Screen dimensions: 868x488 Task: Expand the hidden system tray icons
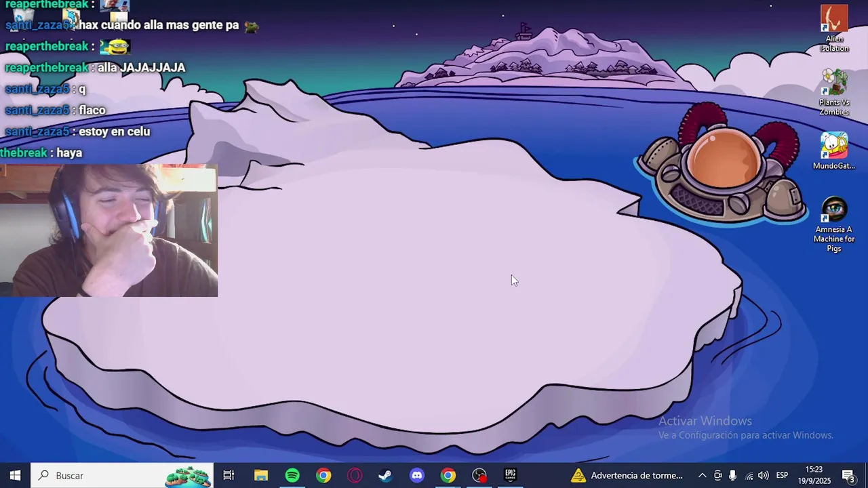[703, 475]
